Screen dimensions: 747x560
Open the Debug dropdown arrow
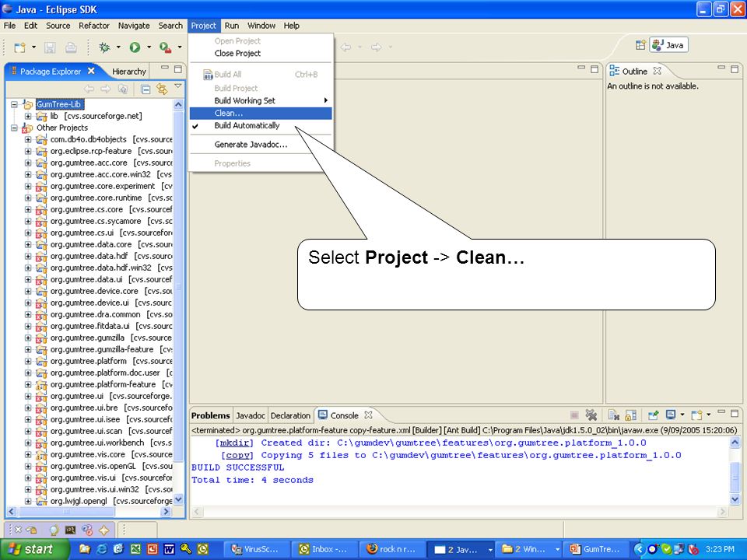point(118,47)
